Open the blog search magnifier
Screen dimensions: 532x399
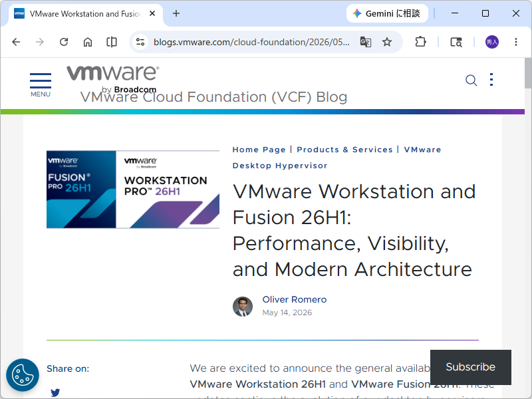pos(471,80)
